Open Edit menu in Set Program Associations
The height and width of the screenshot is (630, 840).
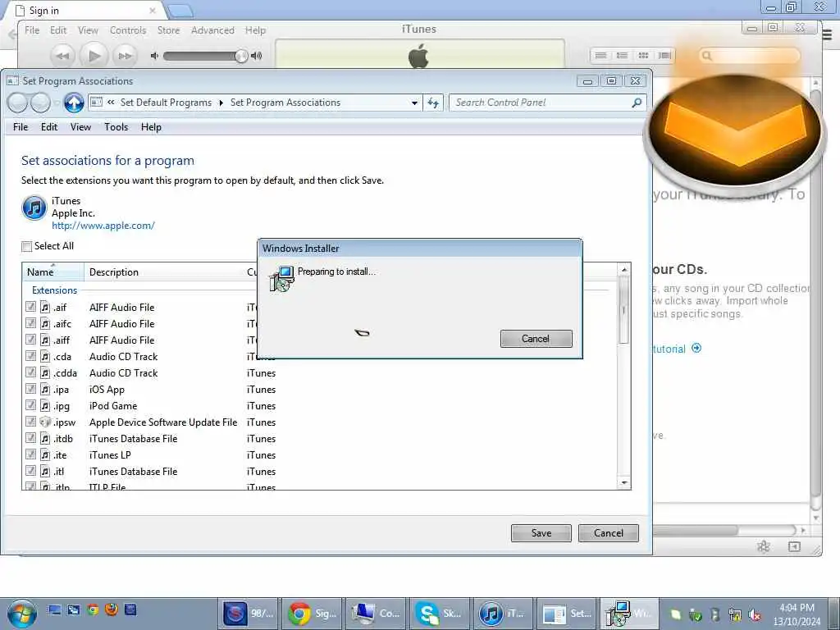(x=49, y=127)
